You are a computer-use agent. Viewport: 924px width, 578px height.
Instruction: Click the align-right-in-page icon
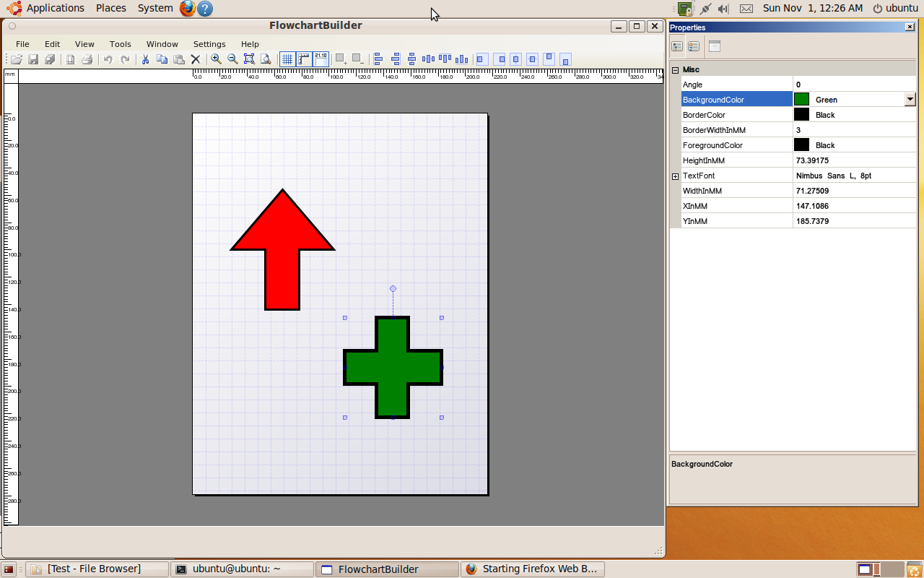tap(500, 59)
